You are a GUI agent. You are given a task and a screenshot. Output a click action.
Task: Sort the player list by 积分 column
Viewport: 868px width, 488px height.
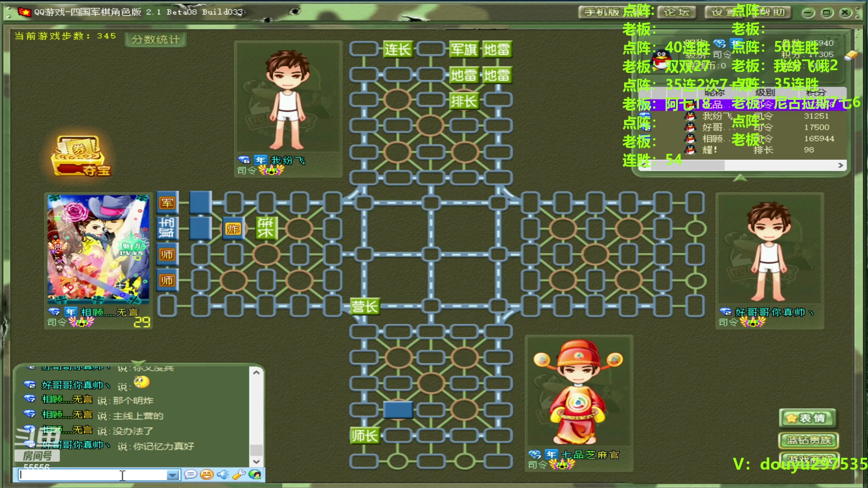[x=816, y=92]
